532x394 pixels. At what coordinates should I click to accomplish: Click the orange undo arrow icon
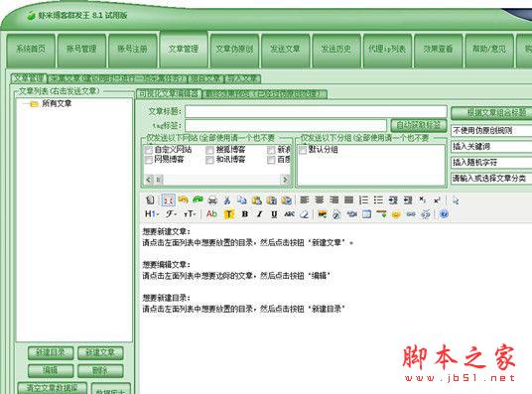point(184,199)
